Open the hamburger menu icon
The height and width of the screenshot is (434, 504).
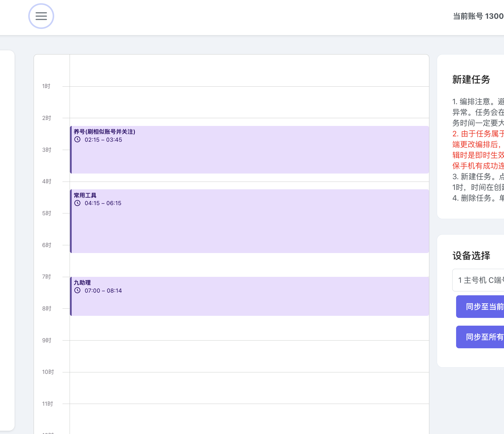[41, 16]
